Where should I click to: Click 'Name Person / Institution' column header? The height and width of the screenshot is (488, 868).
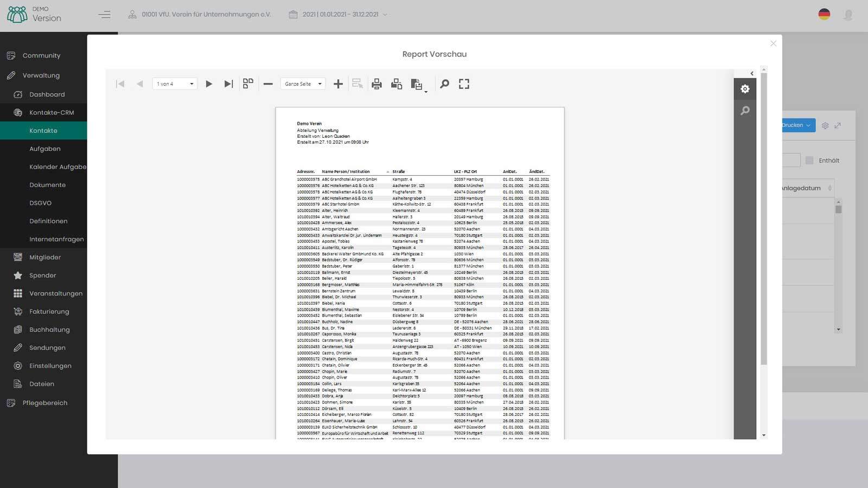pyautogui.click(x=346, y=171)
